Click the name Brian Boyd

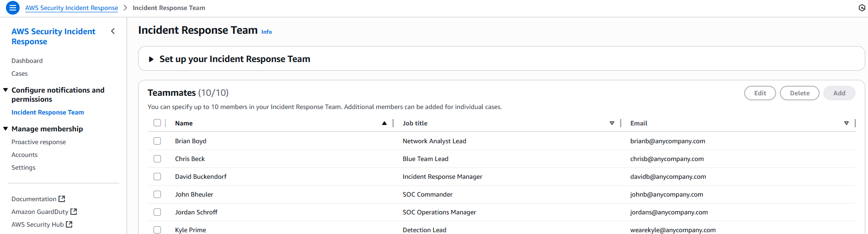click(191, 141)
